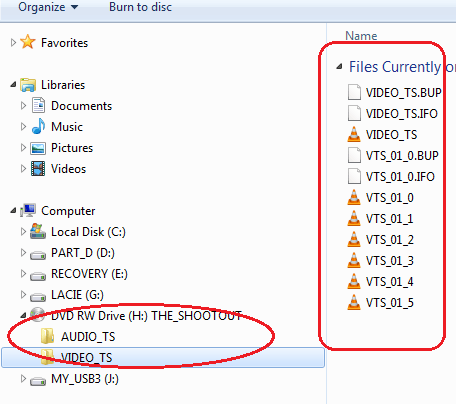Expand the MY_USB3 (J:) drive
Screen dimensions: 456x404
click(x=23, y=379)
